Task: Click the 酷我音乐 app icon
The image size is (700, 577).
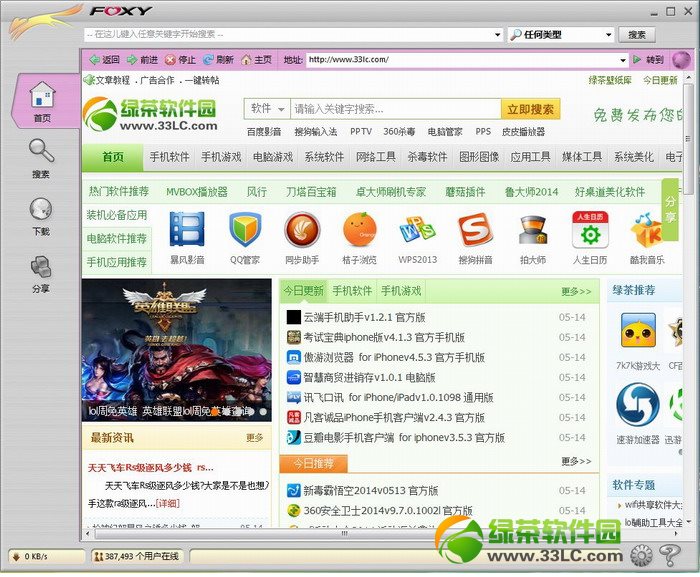Action: (x=647, y=230)
